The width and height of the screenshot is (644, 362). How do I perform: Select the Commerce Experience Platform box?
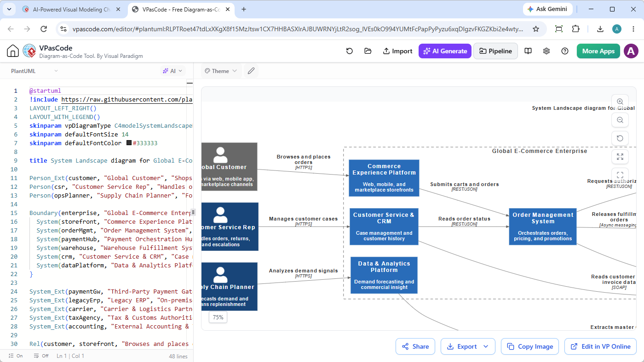(384, 178)
